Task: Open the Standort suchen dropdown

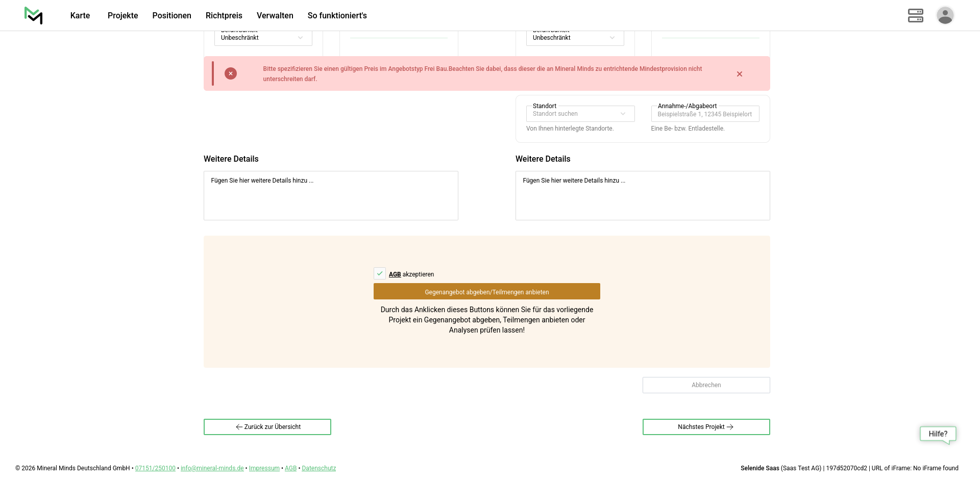Action: click(580, 114)
